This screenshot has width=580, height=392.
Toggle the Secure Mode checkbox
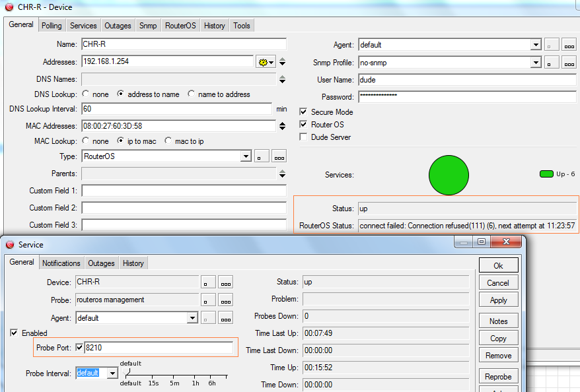click(x=303, y=112)
